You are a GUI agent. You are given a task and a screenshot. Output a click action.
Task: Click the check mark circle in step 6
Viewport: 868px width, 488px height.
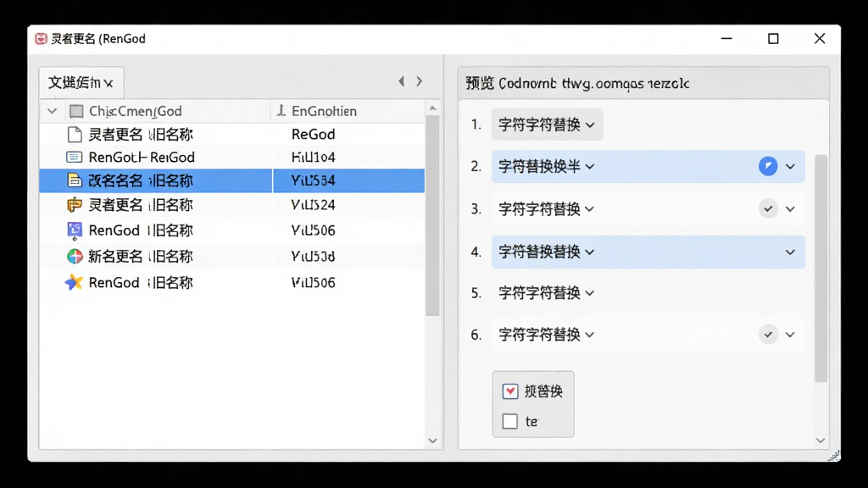(x=768, y=334)
